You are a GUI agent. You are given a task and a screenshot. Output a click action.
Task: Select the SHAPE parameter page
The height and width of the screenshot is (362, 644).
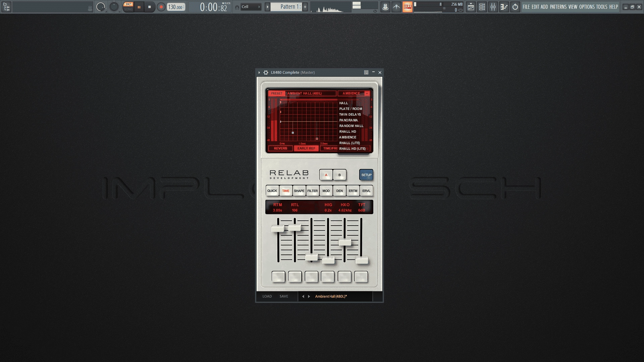click(x=299, y=191)
